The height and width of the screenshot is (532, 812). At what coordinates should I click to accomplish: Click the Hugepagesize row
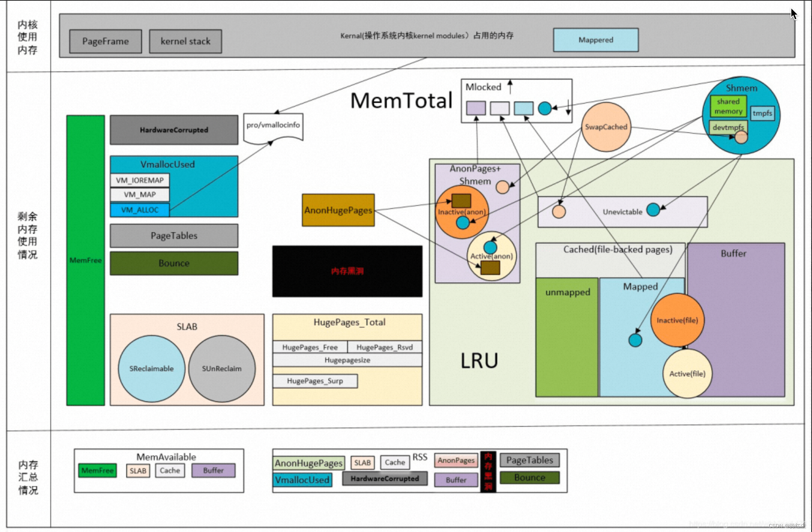point(347,360)
